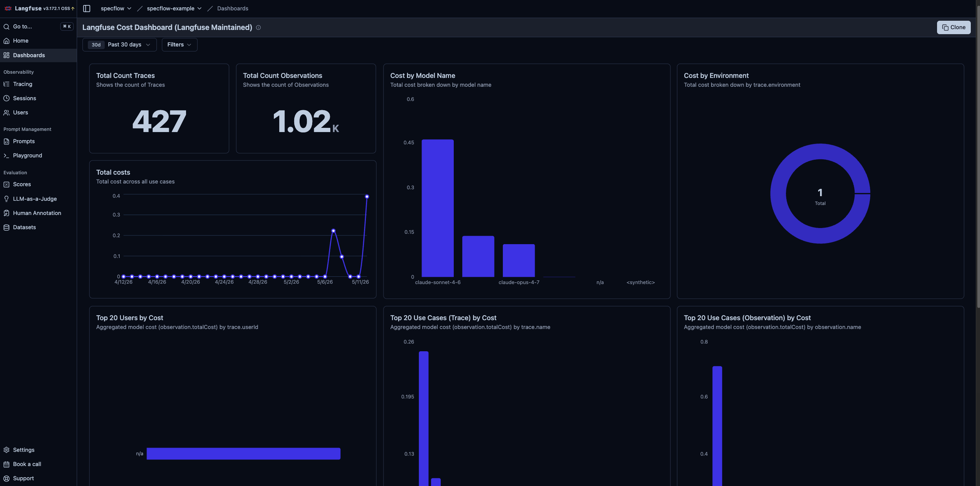Click the Home house icon

[7, 41]
